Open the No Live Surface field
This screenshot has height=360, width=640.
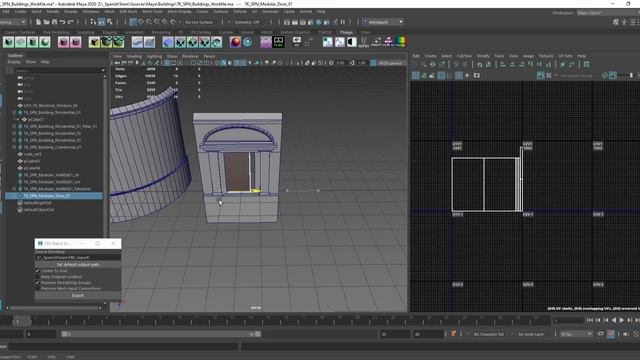(199, 22)
